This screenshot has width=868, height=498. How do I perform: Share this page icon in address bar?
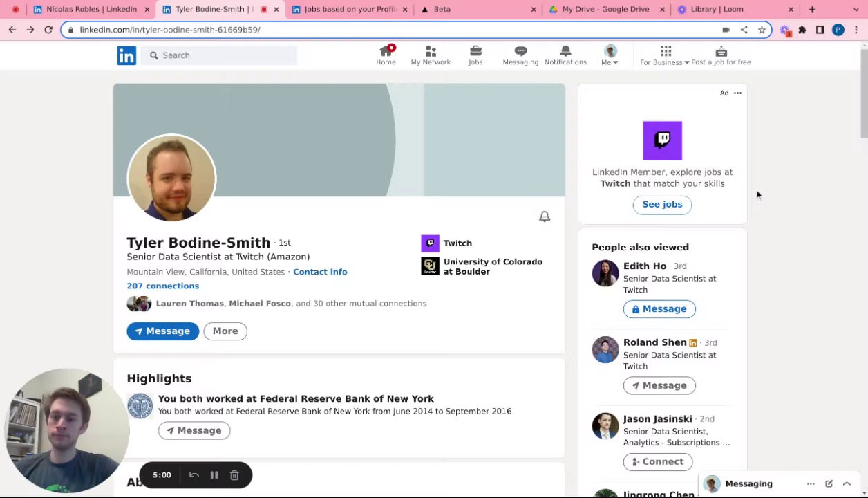click(744, 30)
